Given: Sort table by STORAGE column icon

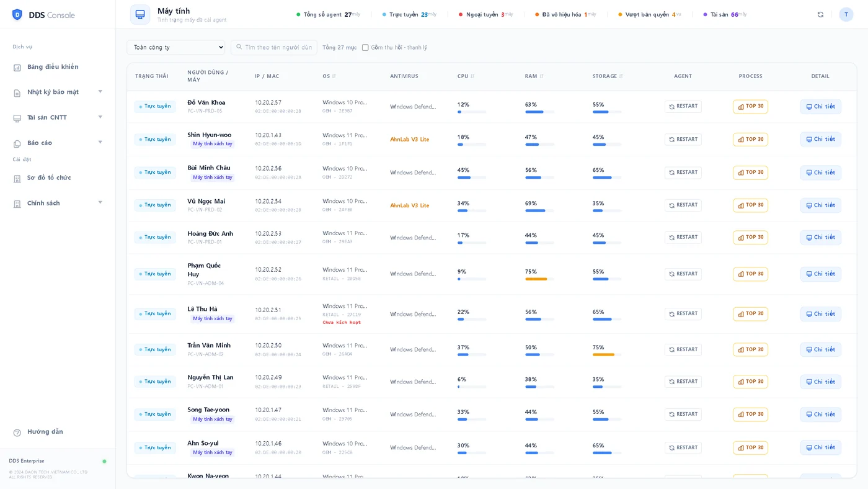Looking at the screenshot, I should point(621,76).
